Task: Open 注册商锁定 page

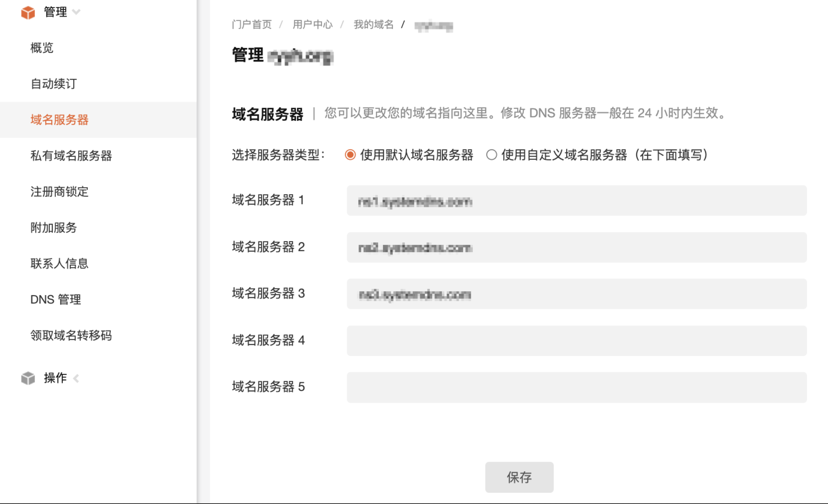Action: [x=59, y=192]
